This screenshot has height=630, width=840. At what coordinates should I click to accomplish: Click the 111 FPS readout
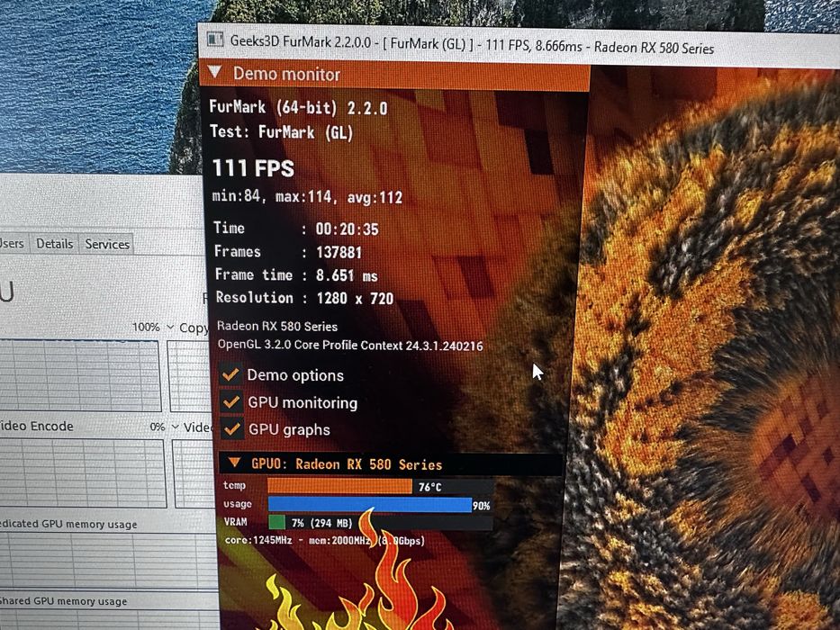click(253, 167)
